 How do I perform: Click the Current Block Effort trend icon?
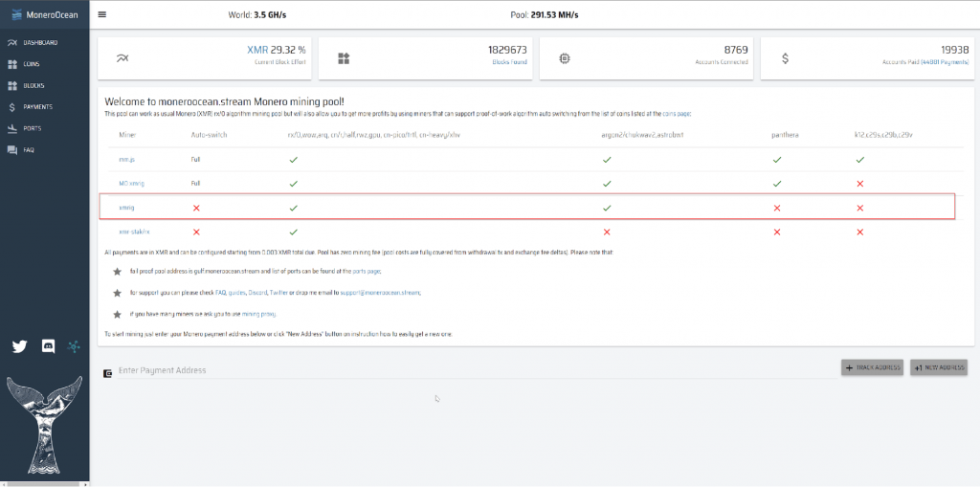pyautogui.click(x=122, y=58)
